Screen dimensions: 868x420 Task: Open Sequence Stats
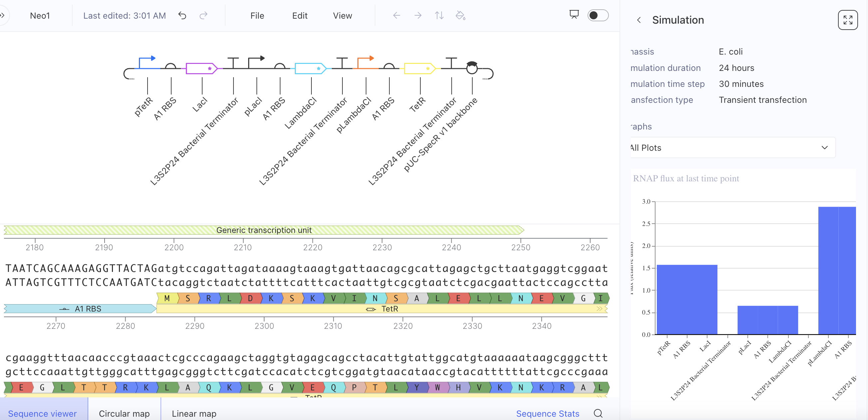point(548,413)
